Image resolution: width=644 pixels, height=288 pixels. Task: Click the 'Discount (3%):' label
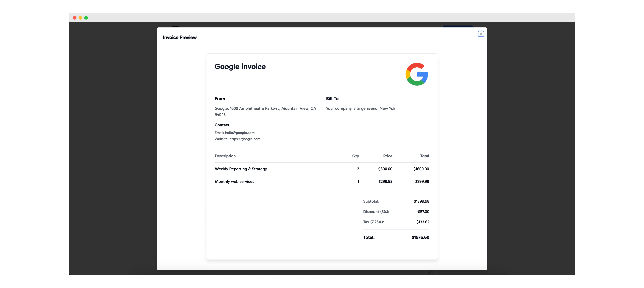tap(376, 212)
